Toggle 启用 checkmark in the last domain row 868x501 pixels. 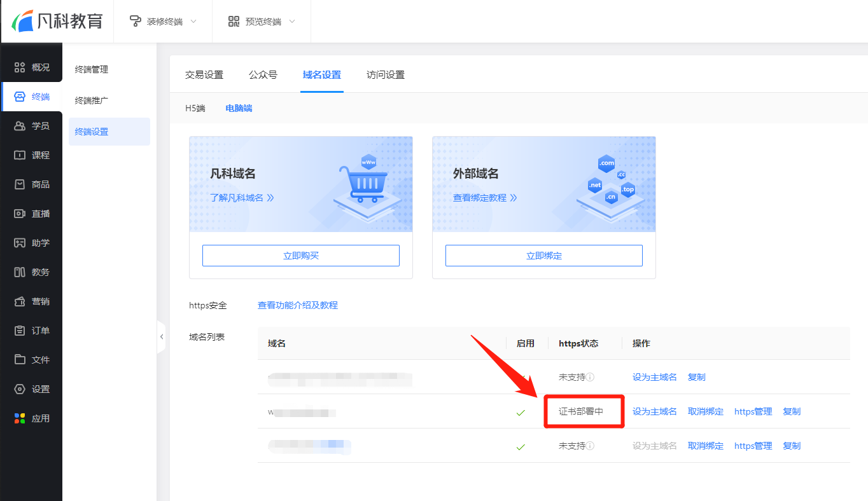[x=521, y=447]
